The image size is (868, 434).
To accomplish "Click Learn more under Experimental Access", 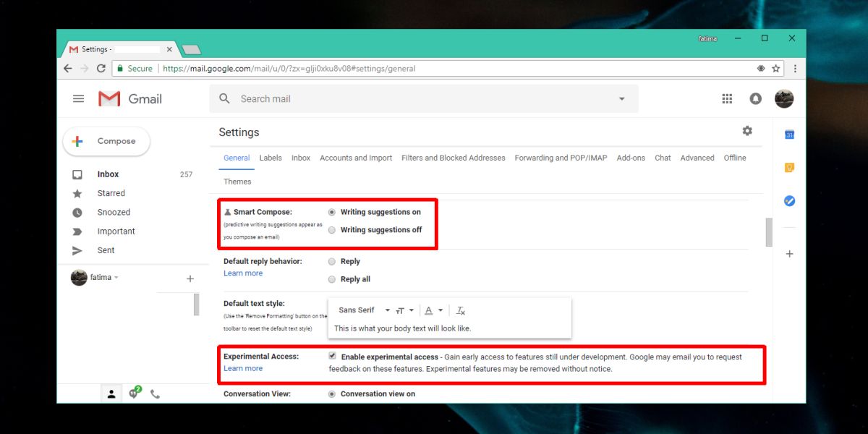I will click(243, 368).
